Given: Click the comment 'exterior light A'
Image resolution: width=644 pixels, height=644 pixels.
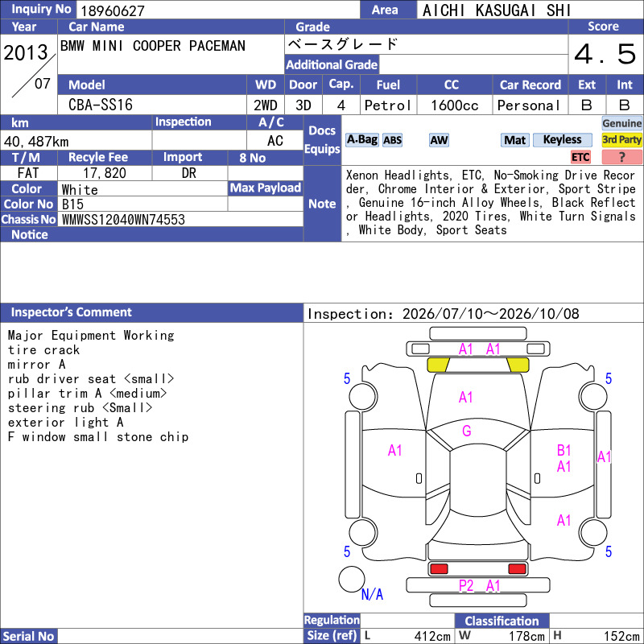Looking at the screenshot, I should pyautogui.click(x=66, y=422).
